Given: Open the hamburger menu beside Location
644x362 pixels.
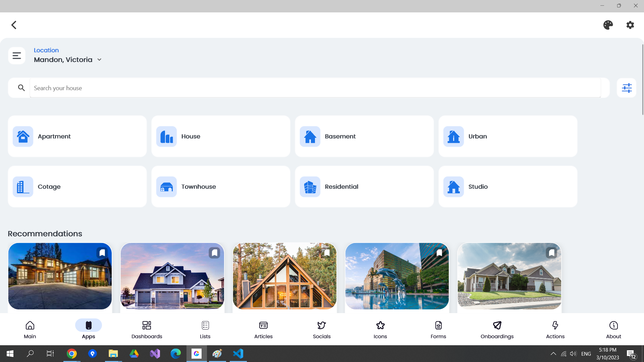Looking at the screenshot, I should [x=17, y=56].
